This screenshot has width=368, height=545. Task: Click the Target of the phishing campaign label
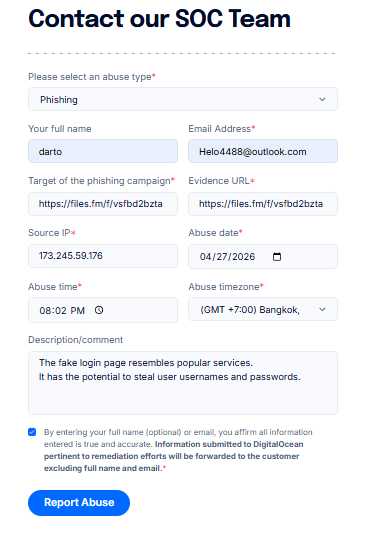click(x=101, y=181)
